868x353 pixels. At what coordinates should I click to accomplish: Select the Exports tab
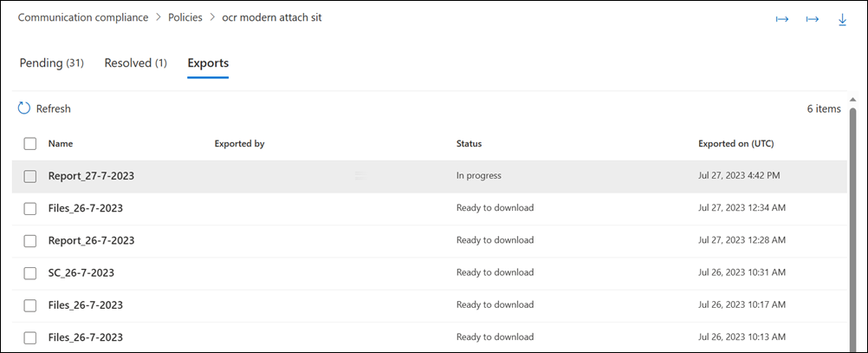click(208, 63)
